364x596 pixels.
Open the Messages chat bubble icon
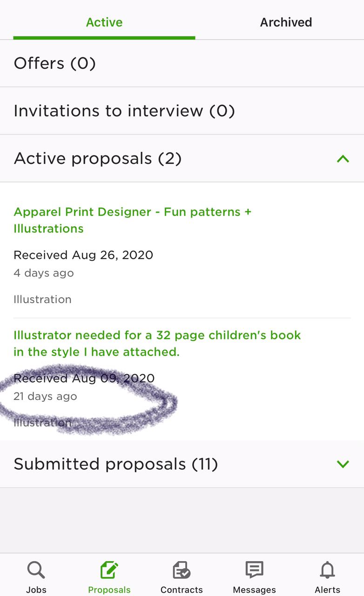pos(254,570)
